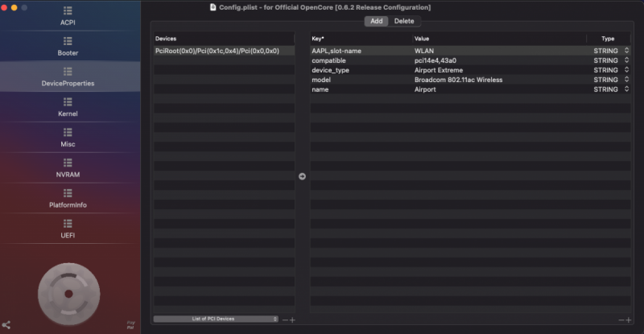Click the Airport value cell
Viewport: 644px width, 334px height.
pyautogui.click(x=499, y=89)
